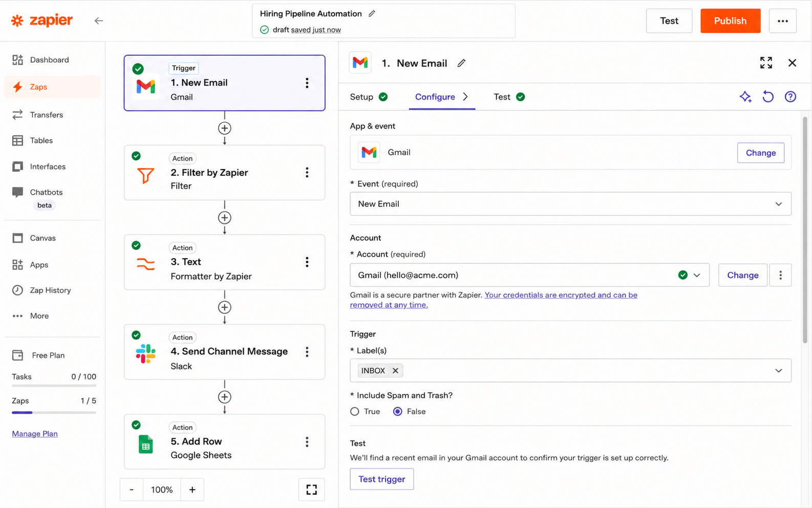Open Zap History in the sidebar
Image resolution: width=812 pixels, height=508 pixels.
52,290
